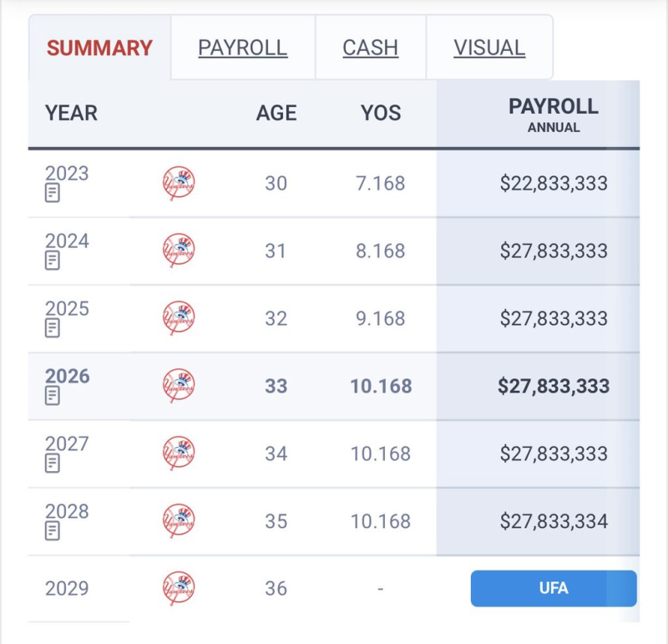Open the 2028 contract notes icon
The width and height of the screenshot is (668, 644).
point(53,531)
